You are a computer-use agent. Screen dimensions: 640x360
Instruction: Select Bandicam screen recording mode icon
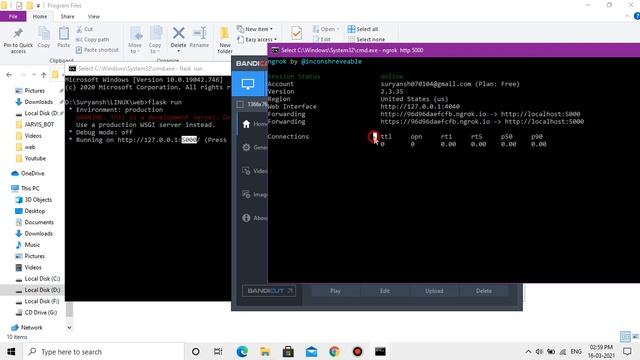[x=248, y=84]
